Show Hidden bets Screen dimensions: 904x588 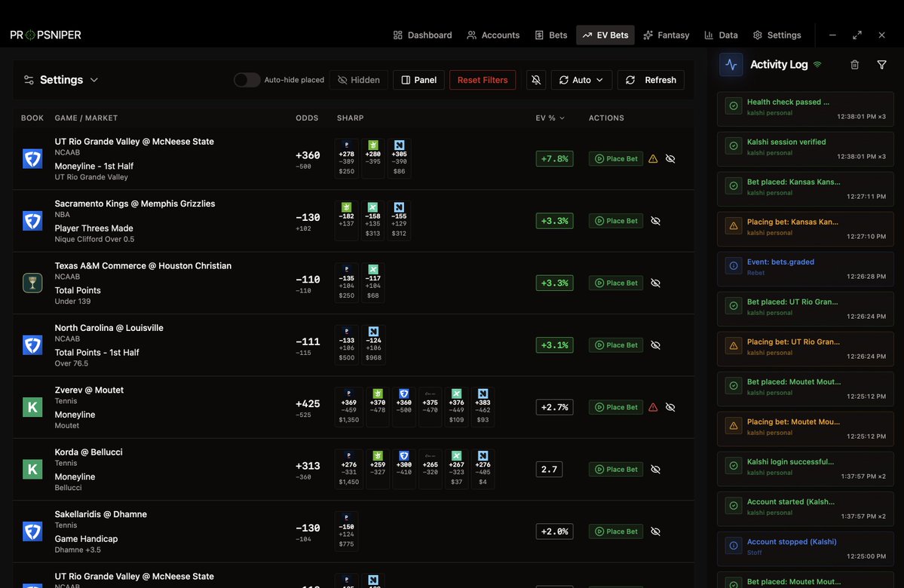359,80
